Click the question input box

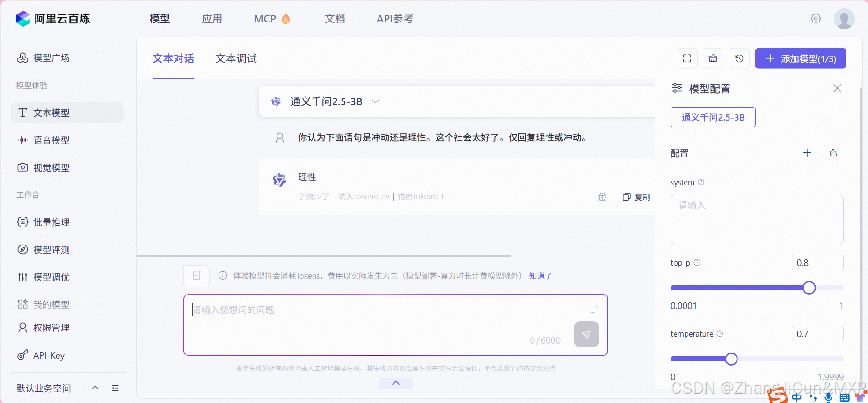coord(396,325)
